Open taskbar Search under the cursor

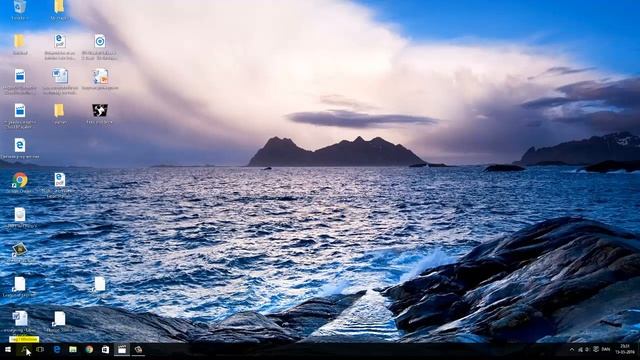(24, 350)
